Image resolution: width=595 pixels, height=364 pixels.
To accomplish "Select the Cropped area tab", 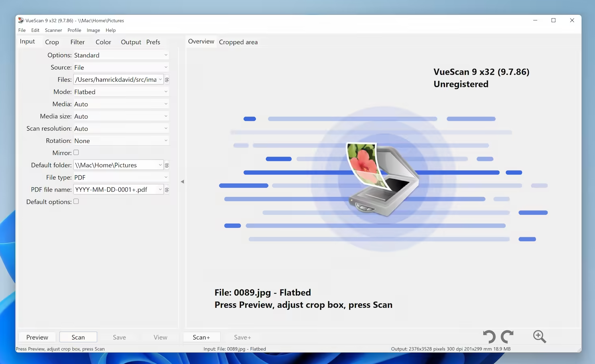I will [x=238, y=42].
